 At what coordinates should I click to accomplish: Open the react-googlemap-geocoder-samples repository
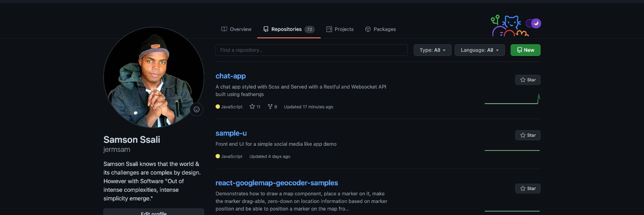[277, 183]
